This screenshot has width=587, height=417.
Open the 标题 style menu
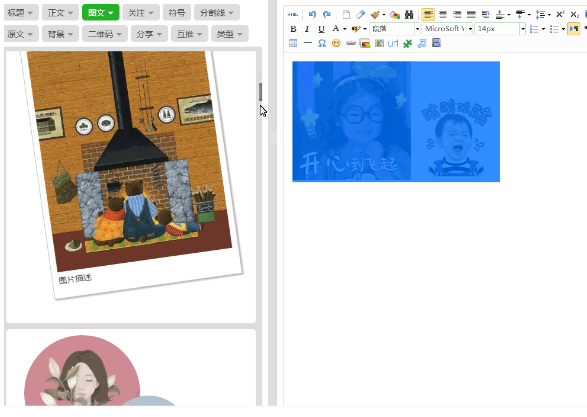tap(21, 13)
